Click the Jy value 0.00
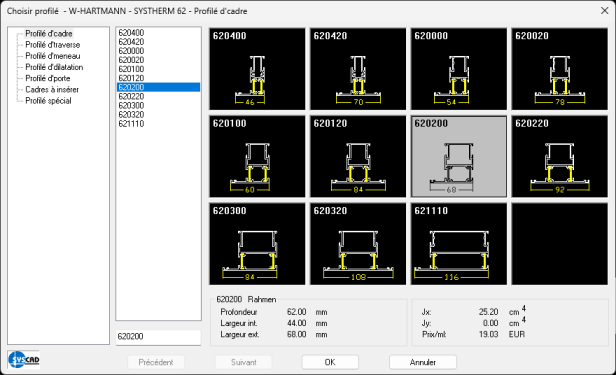Image resolution: width=616 pixels, height=375 pixels. click(490, 324)
